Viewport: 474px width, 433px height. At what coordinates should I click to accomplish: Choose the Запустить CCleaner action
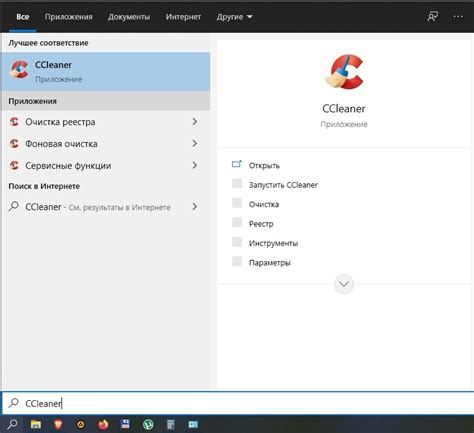click(283, 185)
